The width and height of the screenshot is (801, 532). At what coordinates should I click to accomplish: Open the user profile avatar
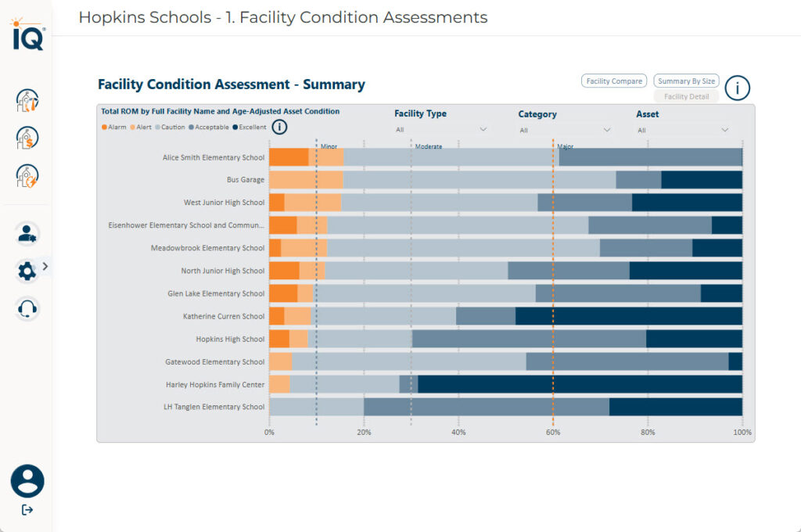[x=27, y=481]
